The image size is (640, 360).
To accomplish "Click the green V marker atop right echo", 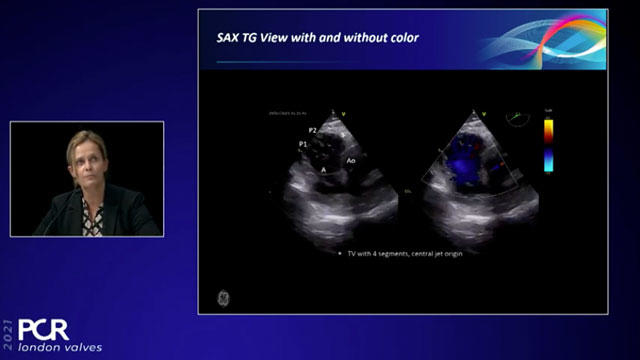I will point(484,114).
